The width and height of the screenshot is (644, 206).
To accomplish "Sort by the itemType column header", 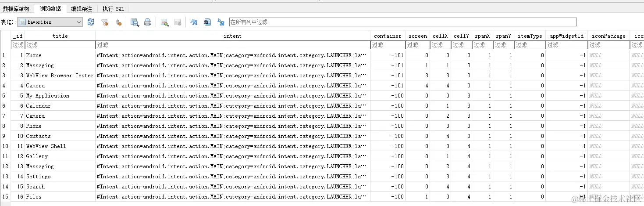I will click(530, 36).
